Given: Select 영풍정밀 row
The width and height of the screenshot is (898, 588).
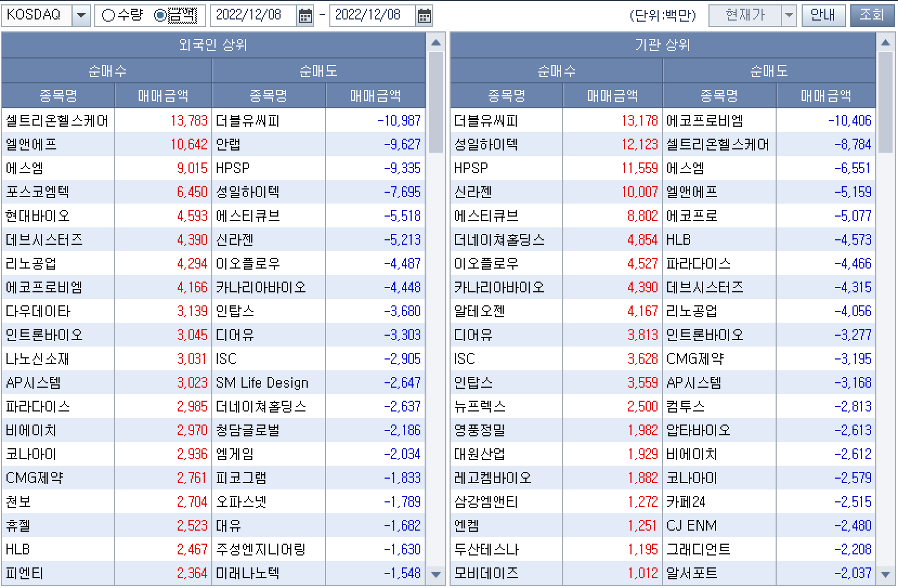Looking at the screenshot, I should point(506,430).
